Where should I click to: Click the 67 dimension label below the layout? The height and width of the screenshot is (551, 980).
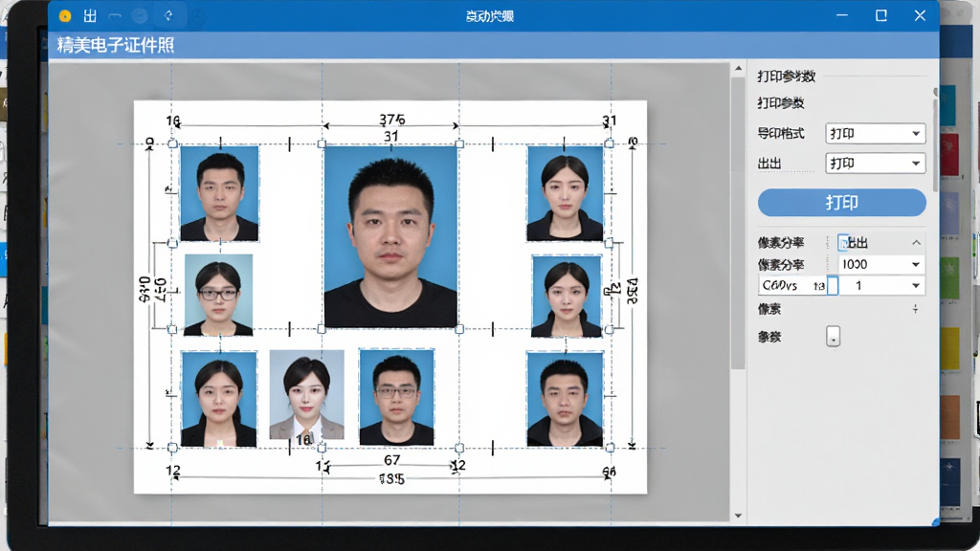[391, 460]
